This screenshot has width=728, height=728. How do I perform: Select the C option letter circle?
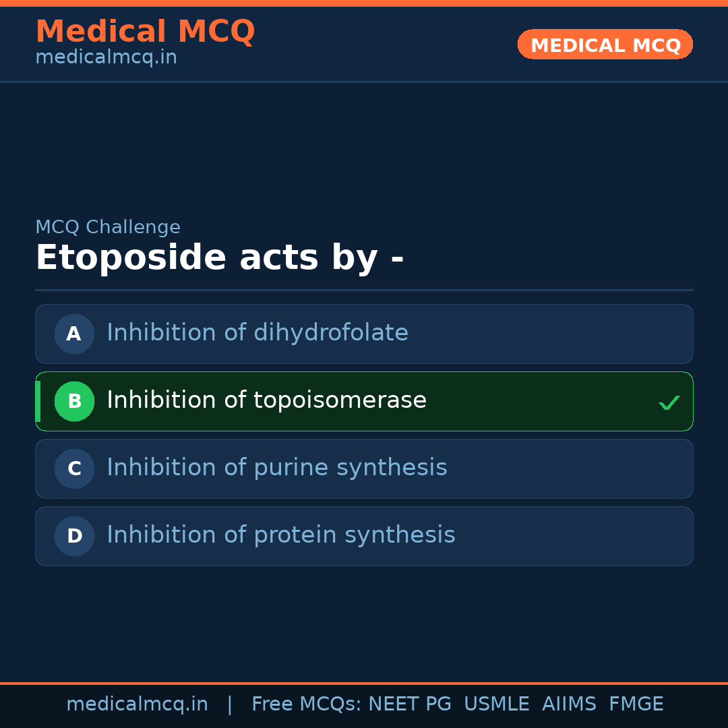click(74, 468)
